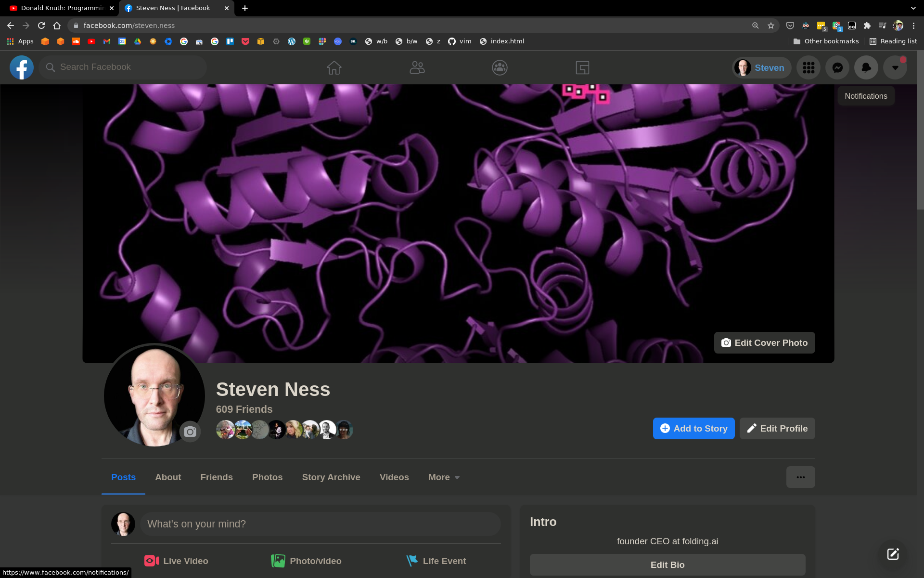Switch to the Photos tab
The height and width of the screenshot is (578, 924).
click(268, 477)
